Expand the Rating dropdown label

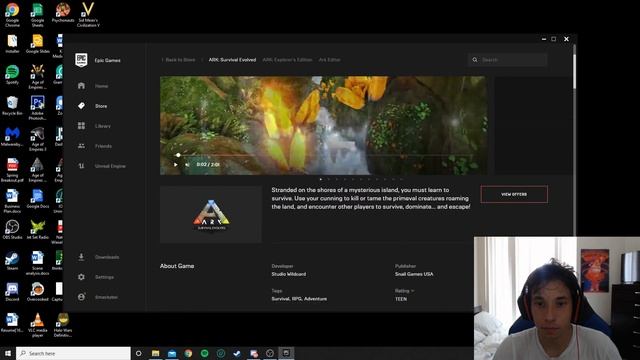(x=404, y=291)
